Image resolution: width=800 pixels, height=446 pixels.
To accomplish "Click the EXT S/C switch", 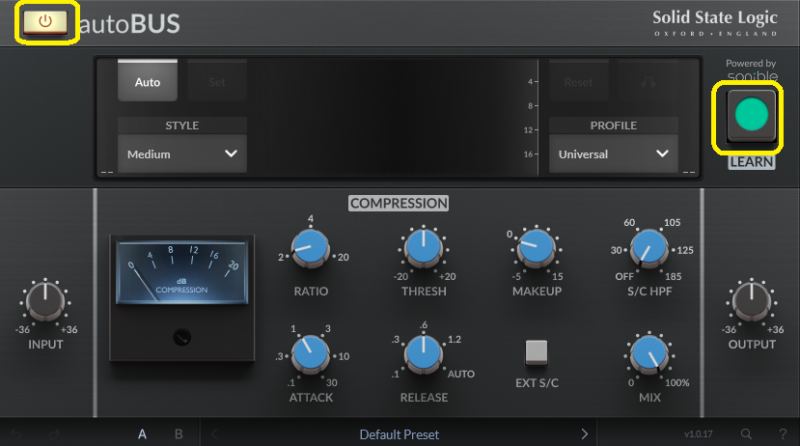I will pyautogui.click(x=538, y=353).
